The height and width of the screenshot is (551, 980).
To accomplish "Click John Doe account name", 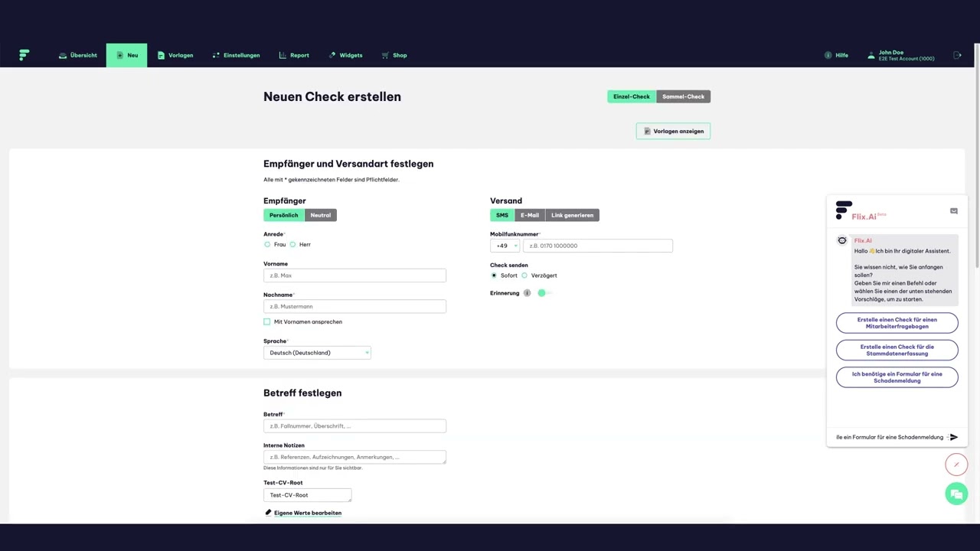I will pos(891,52).
